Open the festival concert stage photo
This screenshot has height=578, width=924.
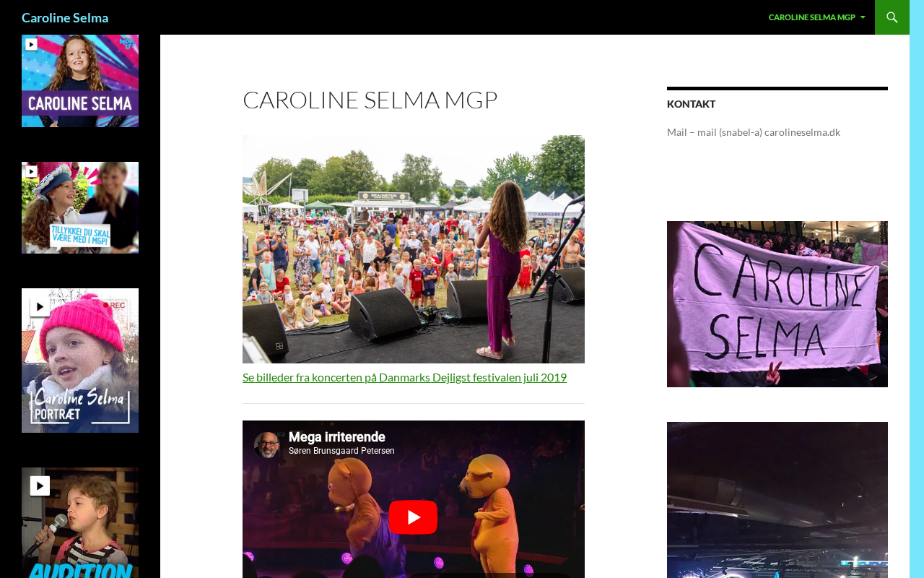coord(414,249)
